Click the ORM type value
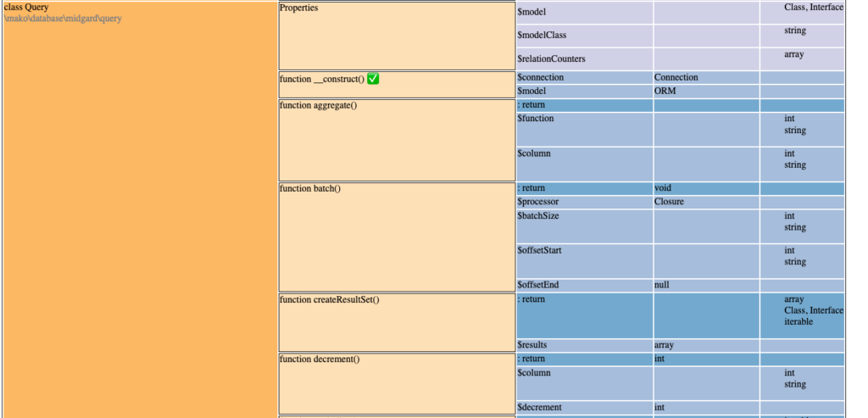The width and height of the screenshot is (868, 418). [x=665, y=91]
